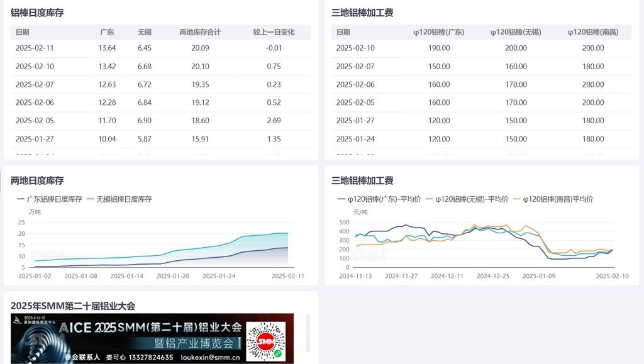This screenshot has height=364, width=644.
Task: Click the 2025年SMM第二十届铝业大会 heading
Action: tap(73, 306)
